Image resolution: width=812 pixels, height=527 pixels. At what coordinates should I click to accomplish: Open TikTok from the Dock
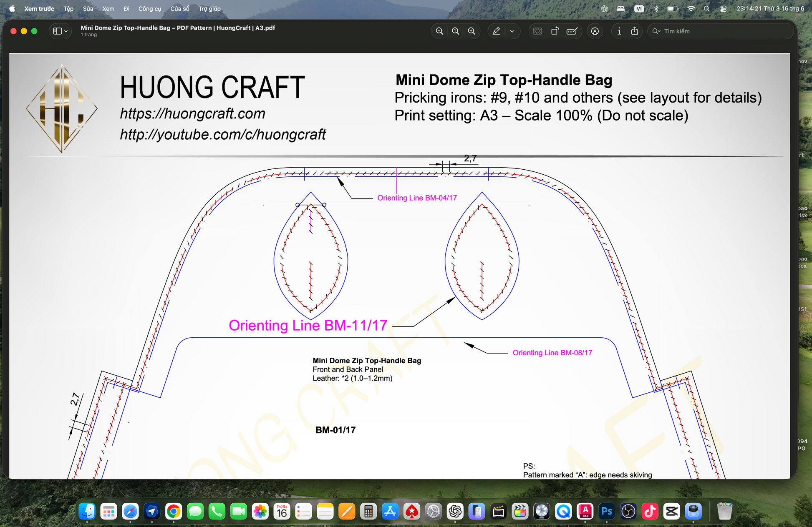pyautogui.click(x=650, y=511)
